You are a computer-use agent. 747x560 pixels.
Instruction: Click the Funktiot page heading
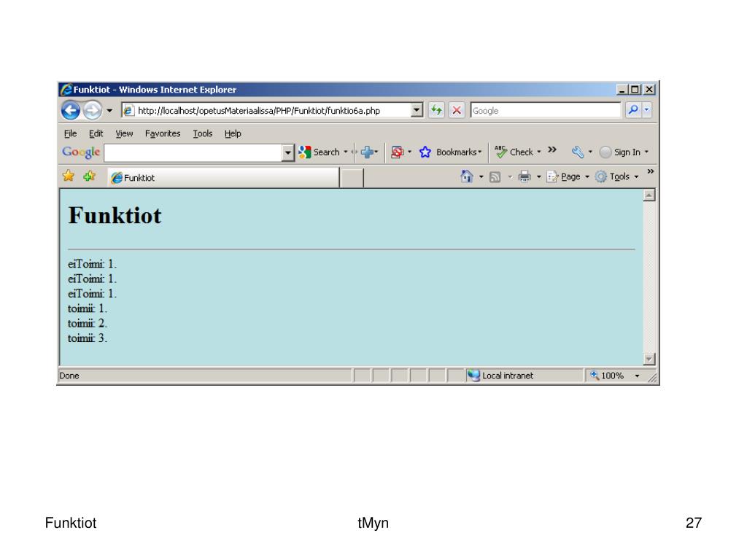pyautogui.click(x=115, y=216)
